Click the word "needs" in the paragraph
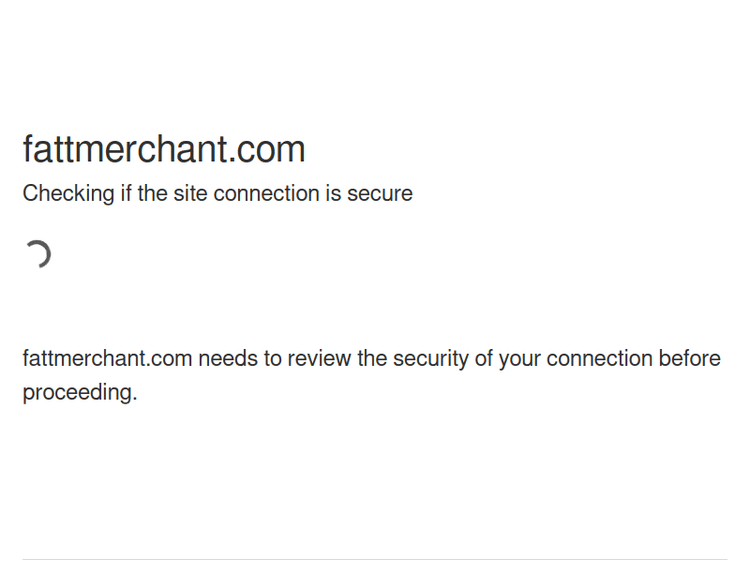This screenshot has width=750, height=563. click(x=229, y=359)
